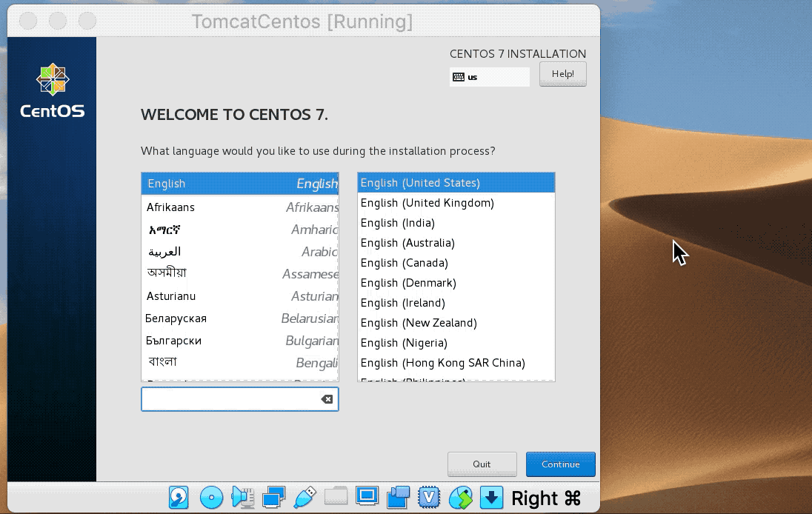Select Assamese language row
Viewport: 812px width, 514px height.
pyautogui.click(x=240, y=274)
